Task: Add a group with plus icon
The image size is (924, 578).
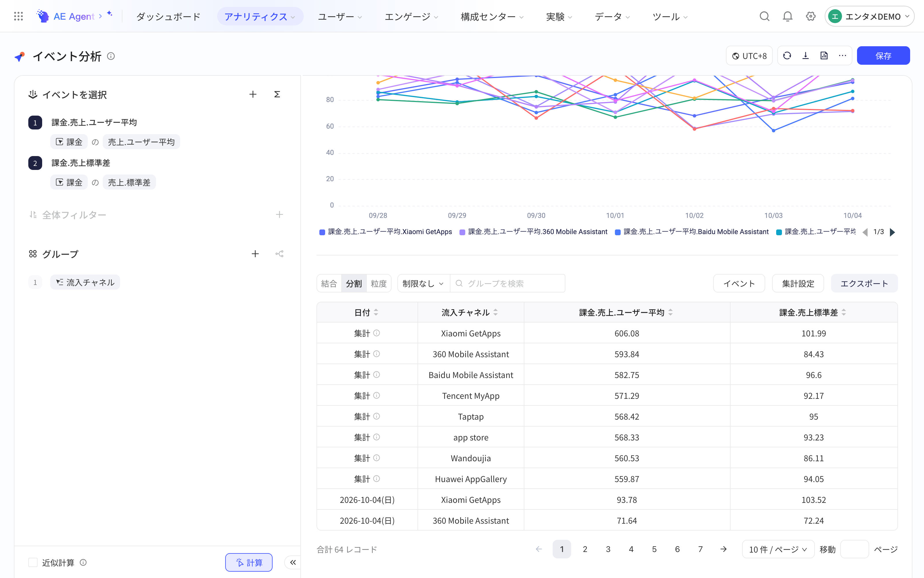Action: (x=255, y=254)
